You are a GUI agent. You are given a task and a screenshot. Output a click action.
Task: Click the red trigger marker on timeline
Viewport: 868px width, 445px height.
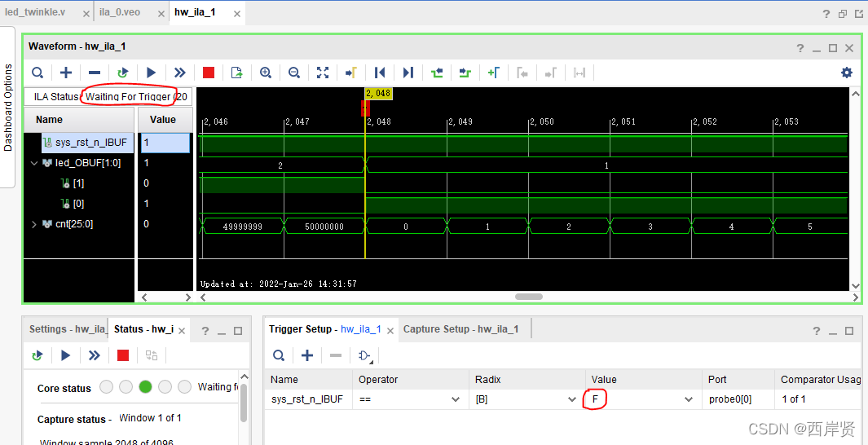[365, 108]
